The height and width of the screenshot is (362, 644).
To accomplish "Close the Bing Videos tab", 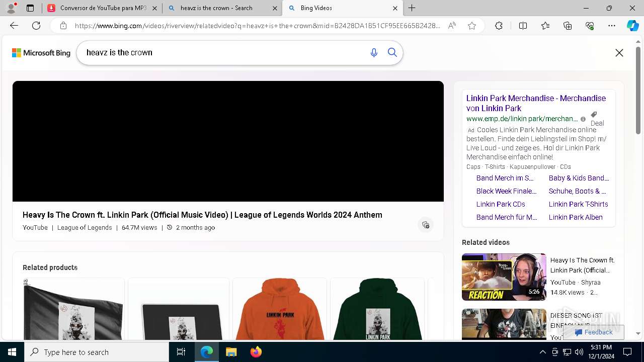I will [395, 8].
